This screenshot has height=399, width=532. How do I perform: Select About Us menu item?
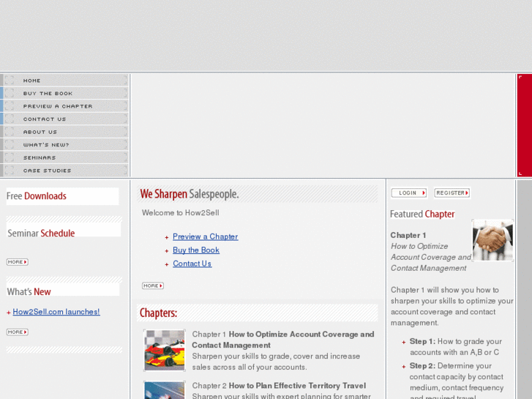(64, 132)
